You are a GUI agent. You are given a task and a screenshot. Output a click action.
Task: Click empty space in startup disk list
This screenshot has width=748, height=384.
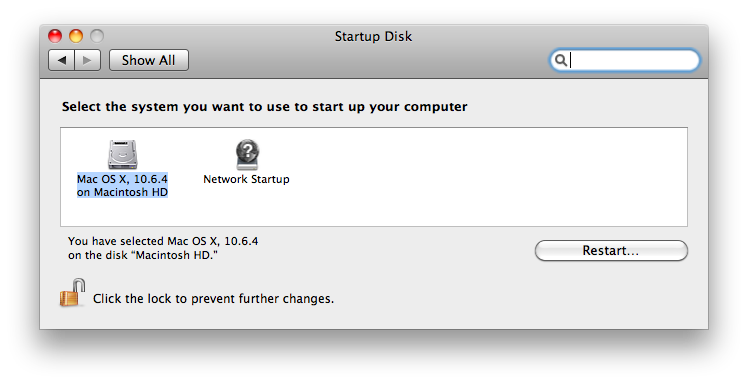[477, 176]
